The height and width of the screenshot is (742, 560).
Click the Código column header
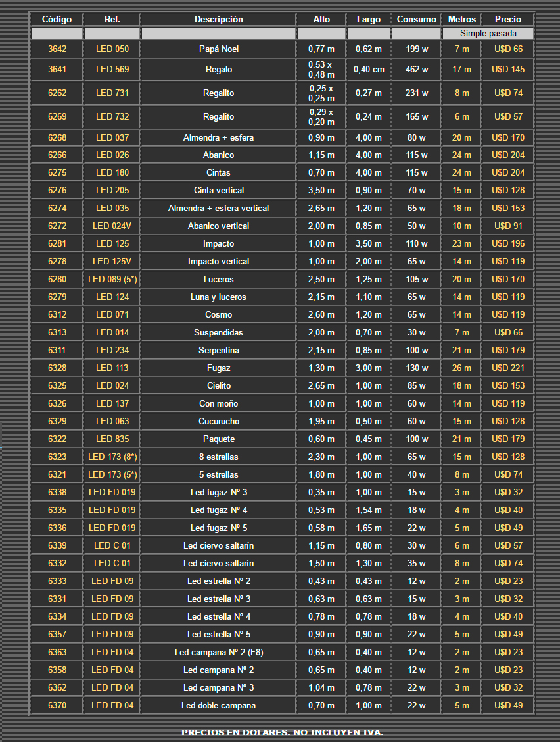click(57, 19)
